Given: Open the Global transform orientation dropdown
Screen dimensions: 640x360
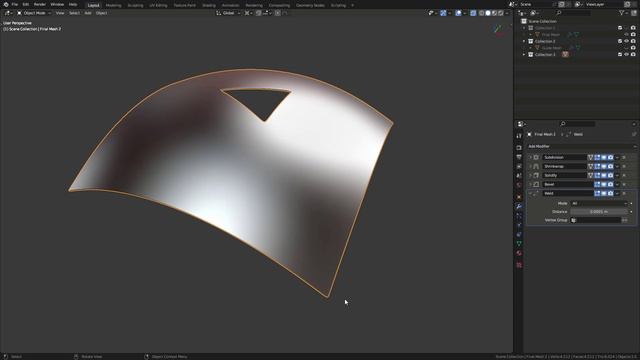Looking at the screenshot, I should pos(228,13).
